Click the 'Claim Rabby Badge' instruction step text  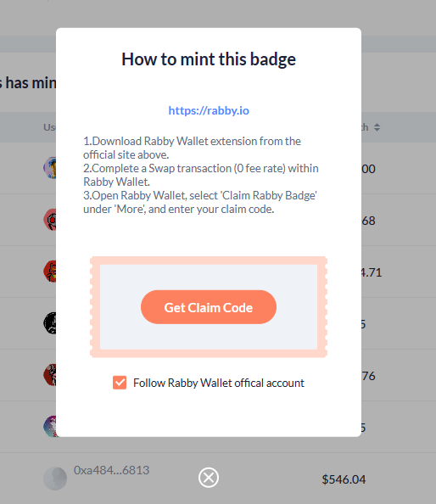pyautogui.click(x=200, y=202)
